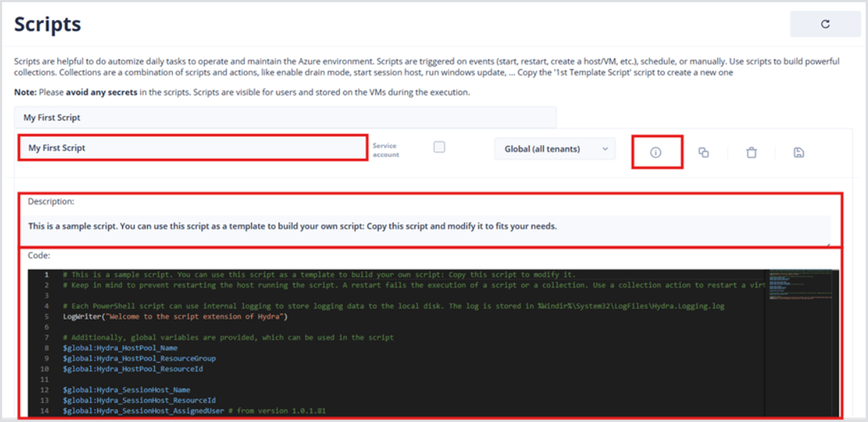Click the $global:Hydra_SessionHost_Name line
Screen dimensions: 868x422
(x=127, y=390)
